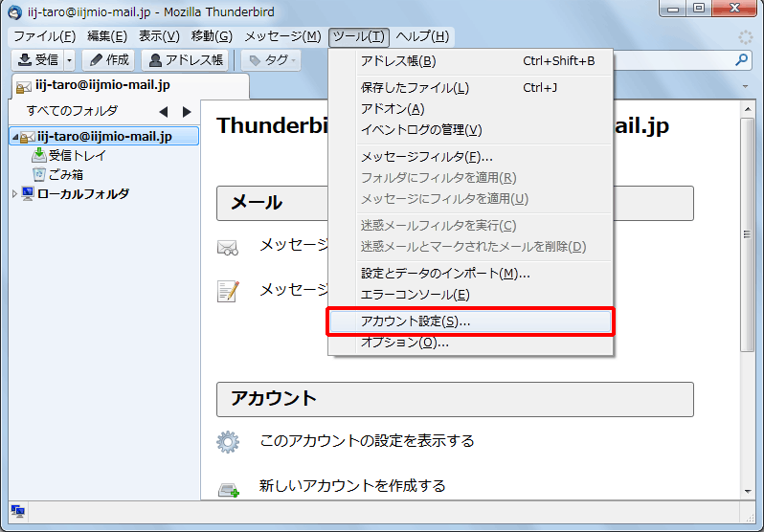The height and width of the screenshot is (532, 764).
Task: Choose アドオン(A) menu entry
Action: point(470,109)
